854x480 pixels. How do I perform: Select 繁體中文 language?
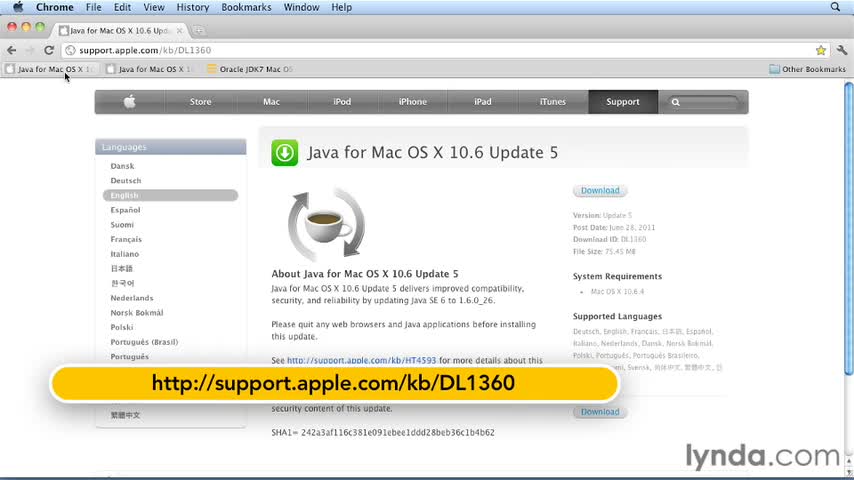pyautogui.click(x=125, y=415)
